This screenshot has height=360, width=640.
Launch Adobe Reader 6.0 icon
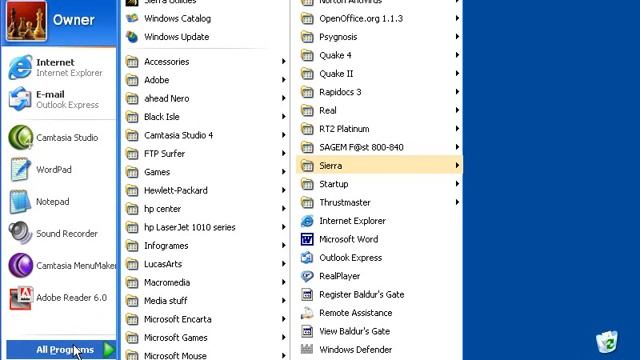[x=20, y=298]
